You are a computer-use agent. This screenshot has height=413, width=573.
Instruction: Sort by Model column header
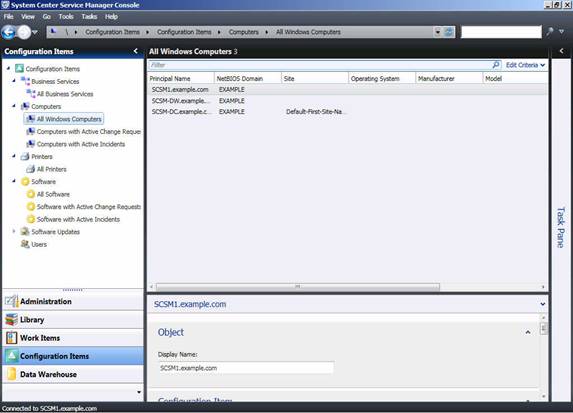pos(515,79)
